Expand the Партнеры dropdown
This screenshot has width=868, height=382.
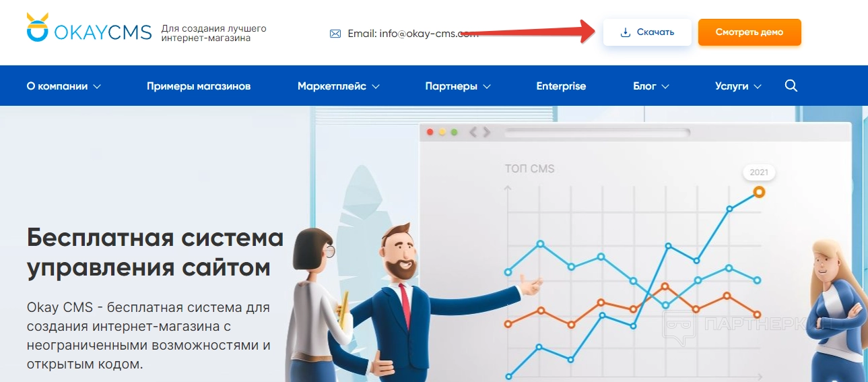tap(458, 86)
